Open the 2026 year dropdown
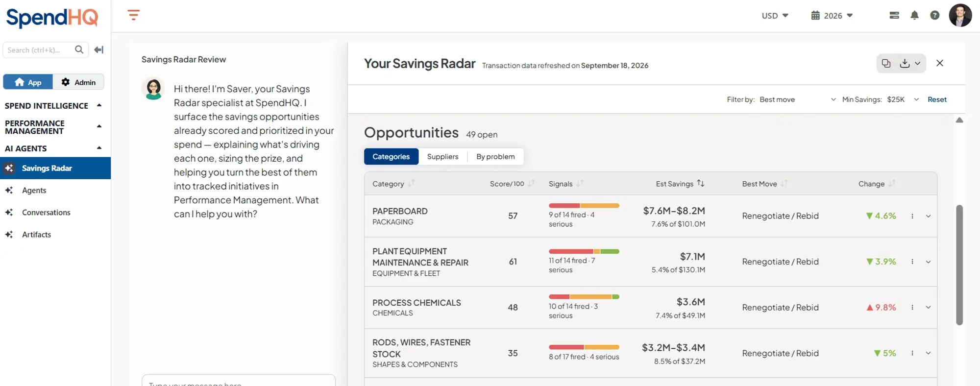The image size is (980, 386). tap(832, 16)
